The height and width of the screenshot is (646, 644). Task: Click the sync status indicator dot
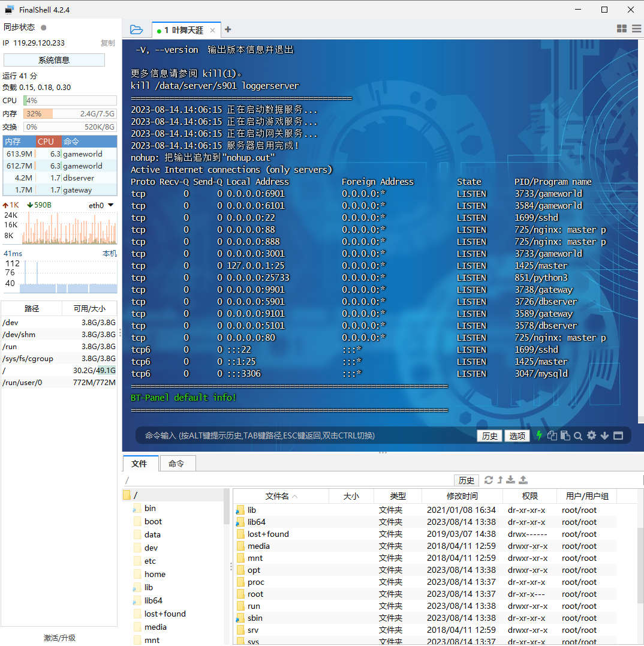tap(44, 28)
